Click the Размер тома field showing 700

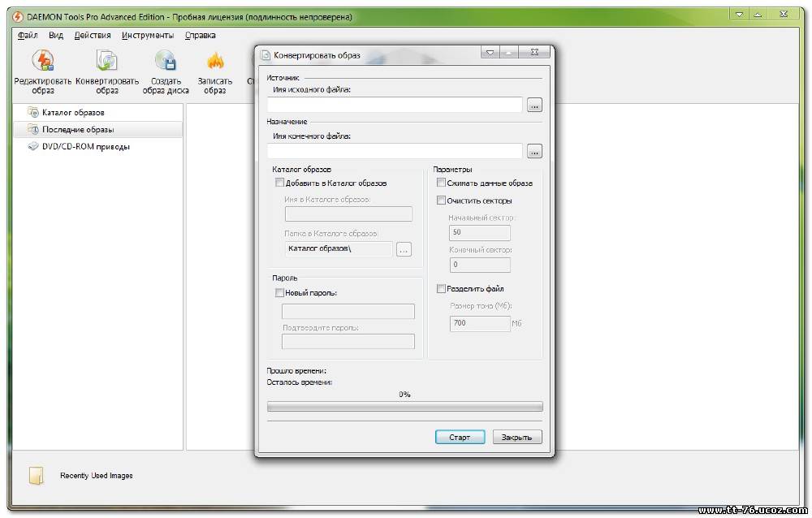tap(480, 323)
